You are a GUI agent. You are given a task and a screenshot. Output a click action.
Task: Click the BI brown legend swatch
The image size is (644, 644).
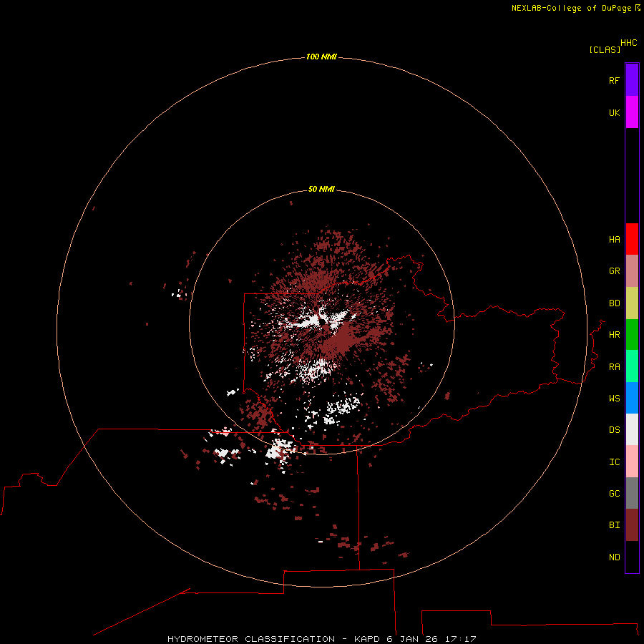point(632,525)
